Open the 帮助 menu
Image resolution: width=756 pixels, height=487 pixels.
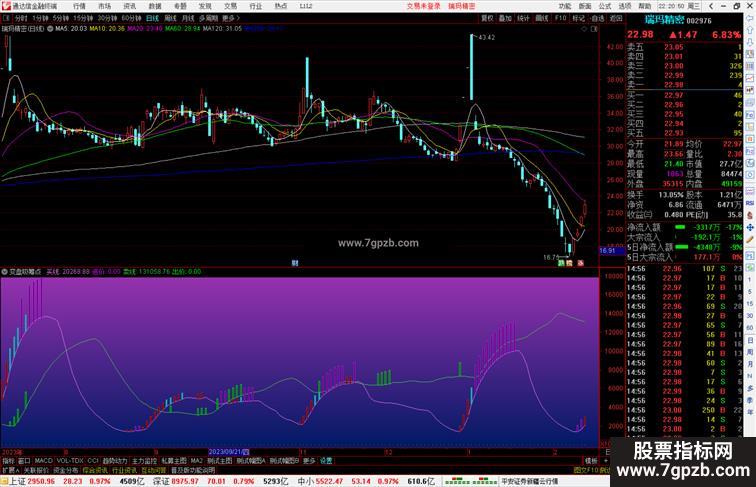tap(645, 6)
